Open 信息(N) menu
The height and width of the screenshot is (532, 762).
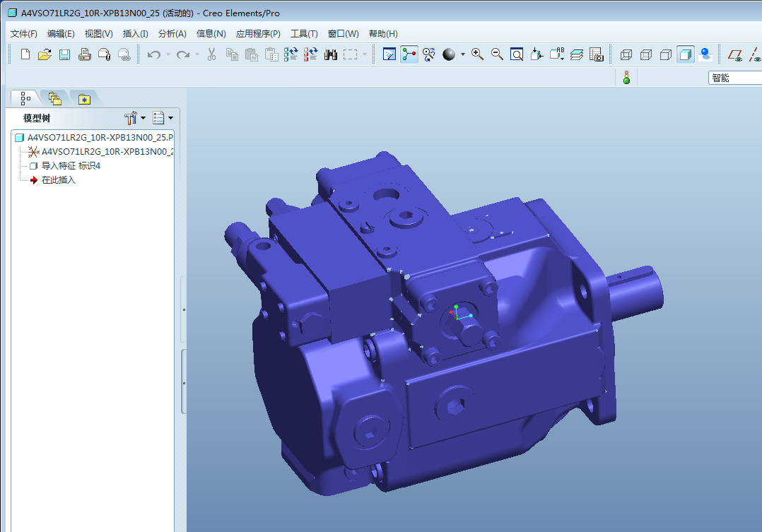pos(211,33)
